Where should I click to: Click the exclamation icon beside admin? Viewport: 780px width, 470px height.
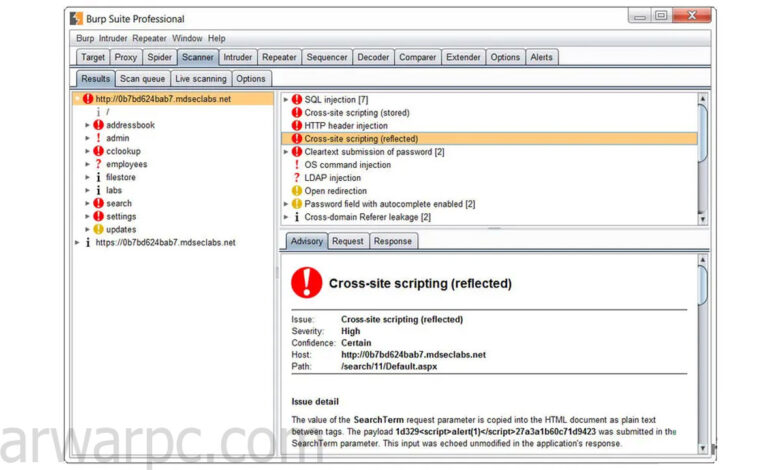pyautogui.click(x=98, y=138)
